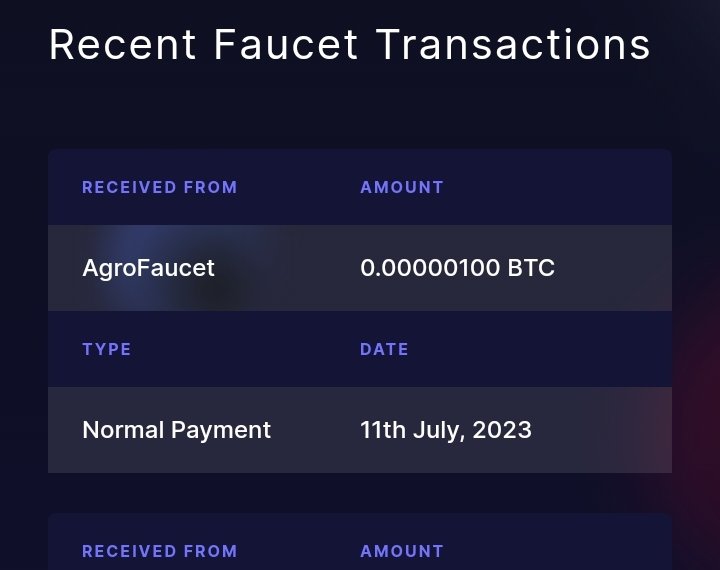Click RECEIVED FROM header in second transaction card
This screenshot has width=720, height=570.
click(x=159, y=551)
